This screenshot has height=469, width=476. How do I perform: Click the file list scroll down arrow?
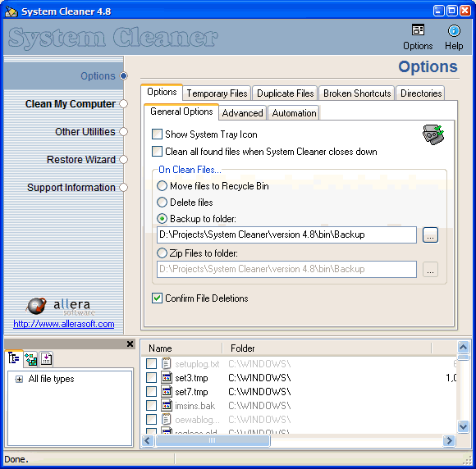tap(463, 426)
